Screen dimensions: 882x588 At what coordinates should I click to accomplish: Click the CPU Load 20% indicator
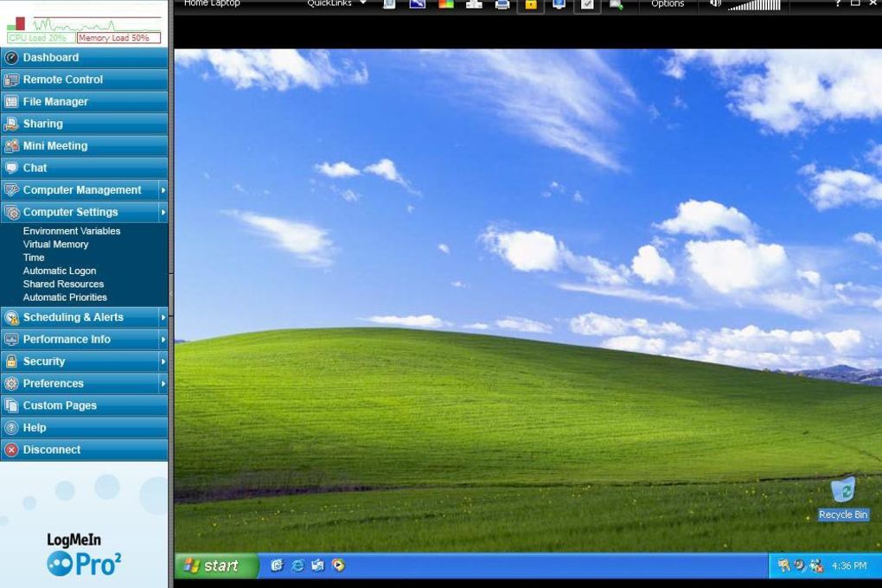click(41, 38)
